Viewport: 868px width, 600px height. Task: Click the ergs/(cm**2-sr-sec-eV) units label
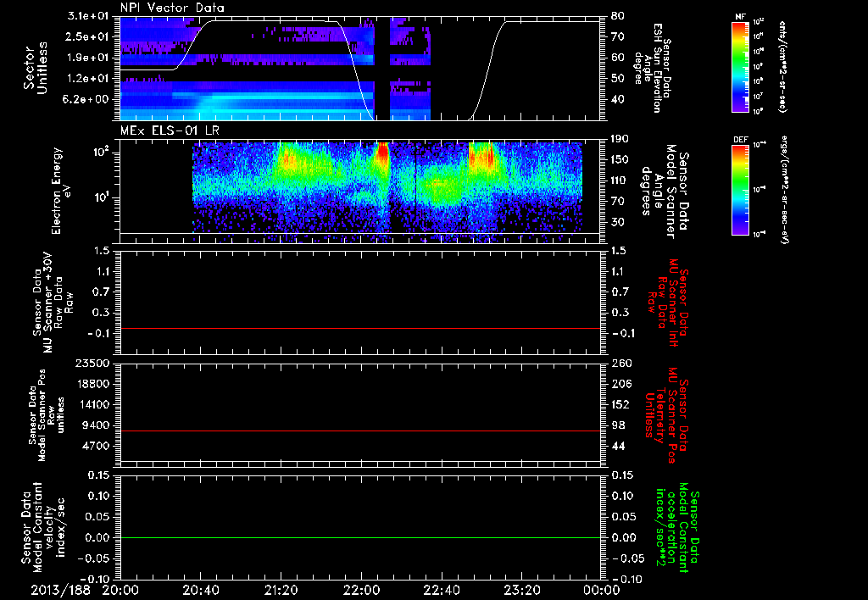784,190
